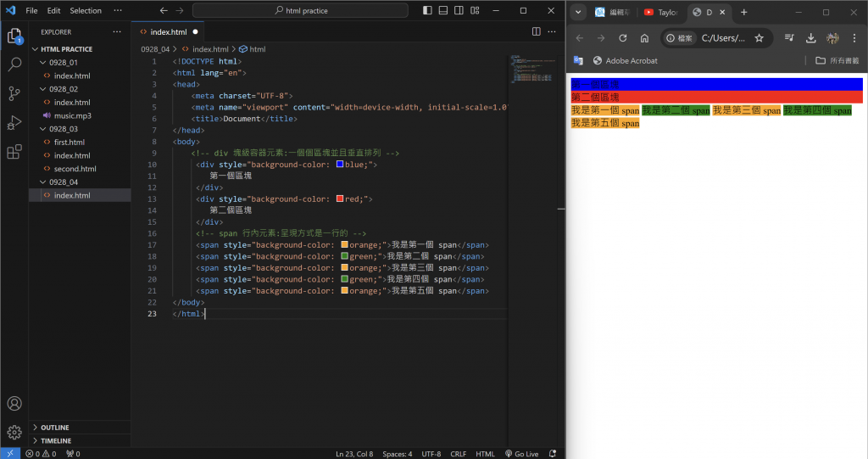Open the File menu
The width and height of the screenshot is (868, 459).
click(x=31, y=10)
